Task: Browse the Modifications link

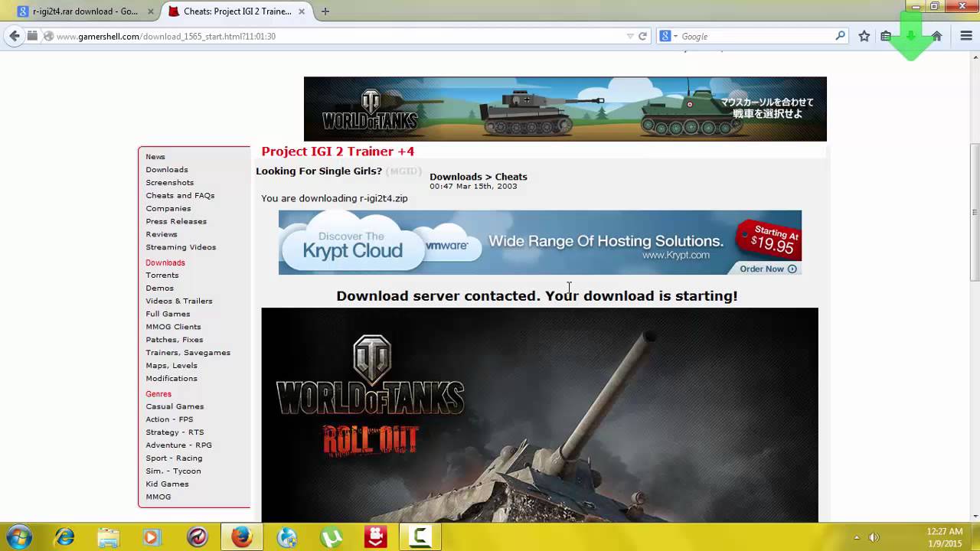Action: point(171,379)
